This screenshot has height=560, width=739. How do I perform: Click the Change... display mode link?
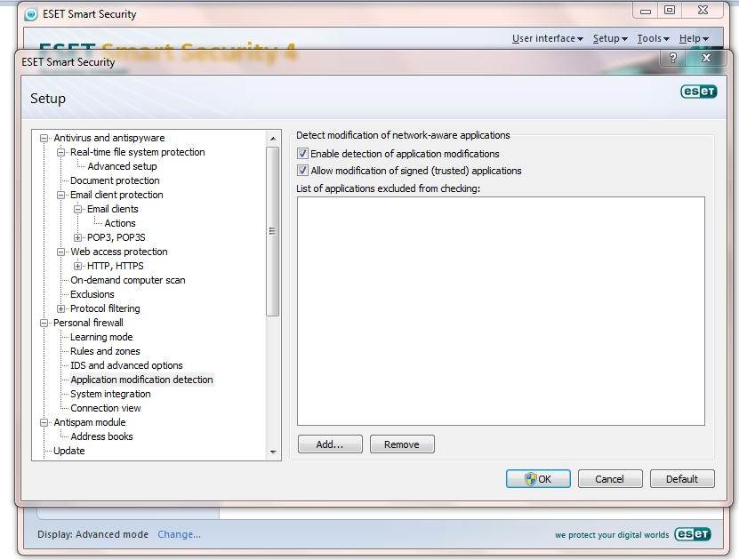tap(179, 534)
